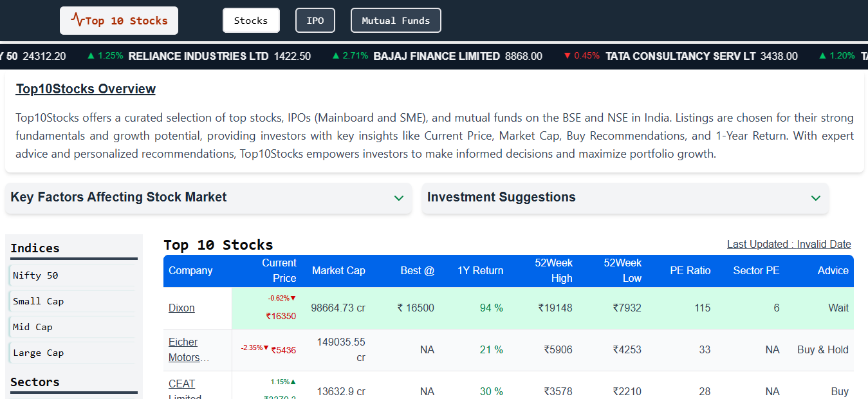This screenshot has width=868, height=399.
Task: Click the PE Ratio column header
Action: pyautogui.click(x=690, y=271)
